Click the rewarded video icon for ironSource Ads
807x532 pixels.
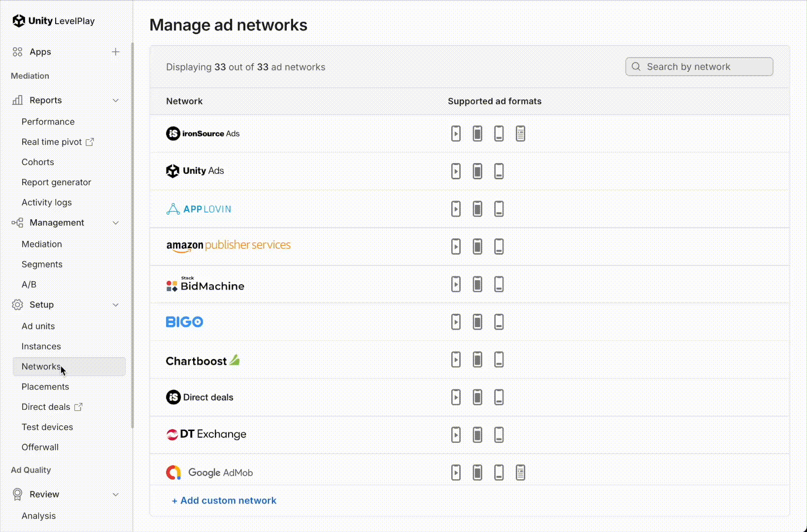tap(456, 133)
